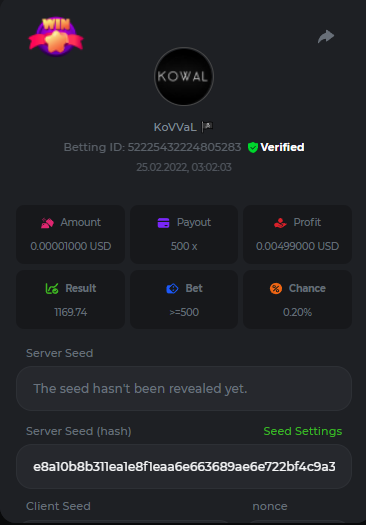Click the pink Amount icon
The width and height of the screenshot is (366, 525).
(47, 223)
